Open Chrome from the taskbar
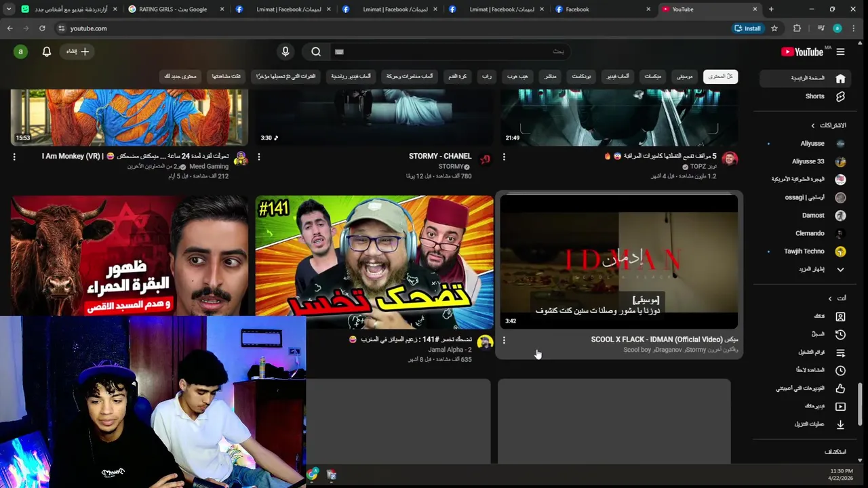The width and height of the screenshot is (868, 488). tap(312, 475)
